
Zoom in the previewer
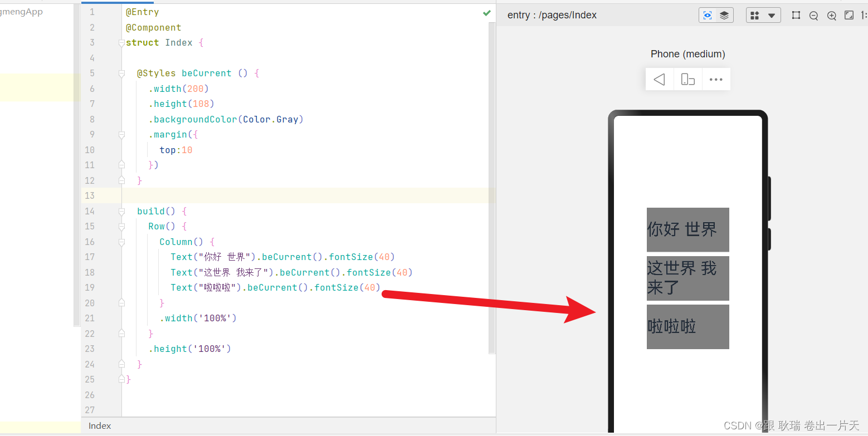pos(831,16)
